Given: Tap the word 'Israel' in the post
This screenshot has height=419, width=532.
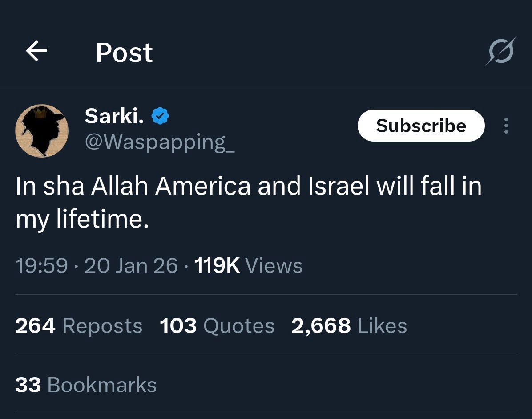Looking at the screenshot, I should pos(339,186).
